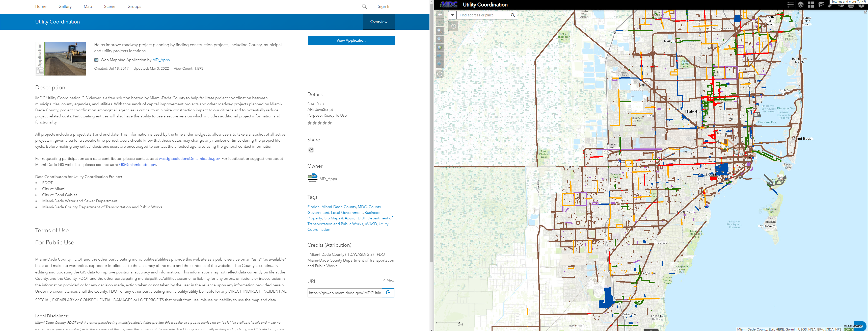Open the Layer List stacked-layers icon
This screenshot has height=331, width=868.
click(801, 4)
